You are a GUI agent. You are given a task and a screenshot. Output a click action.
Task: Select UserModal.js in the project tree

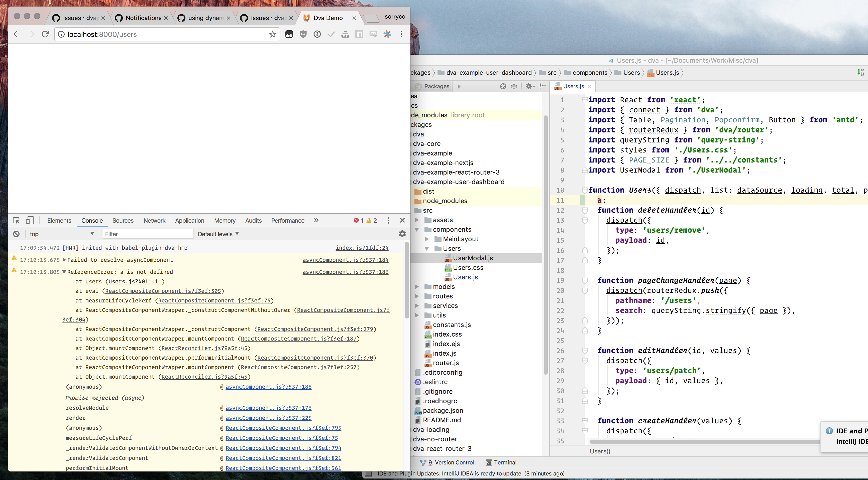tap(473, 258)
